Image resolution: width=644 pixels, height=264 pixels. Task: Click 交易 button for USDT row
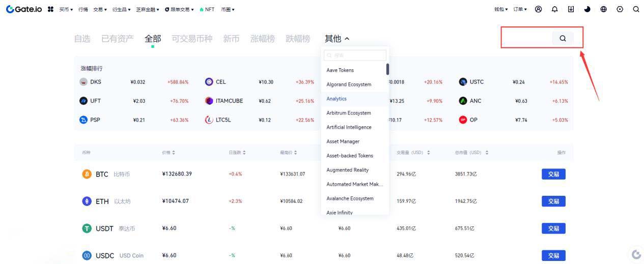pos(553,228)
